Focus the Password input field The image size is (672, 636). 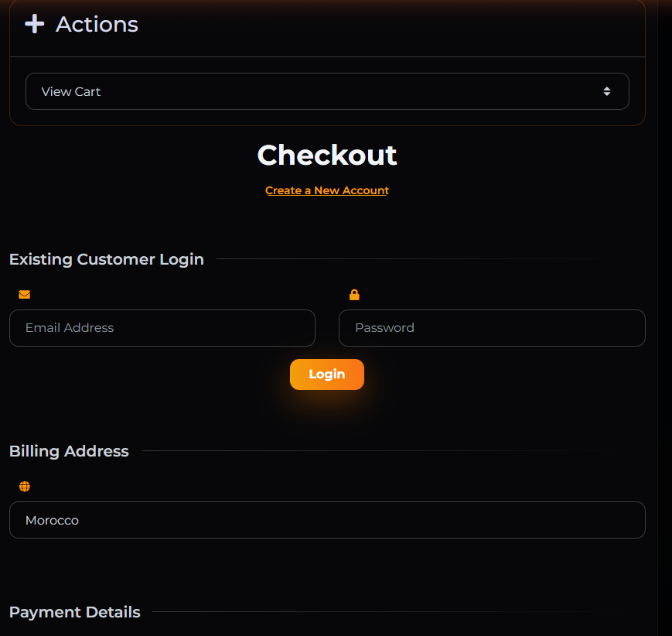coord(492,328)
